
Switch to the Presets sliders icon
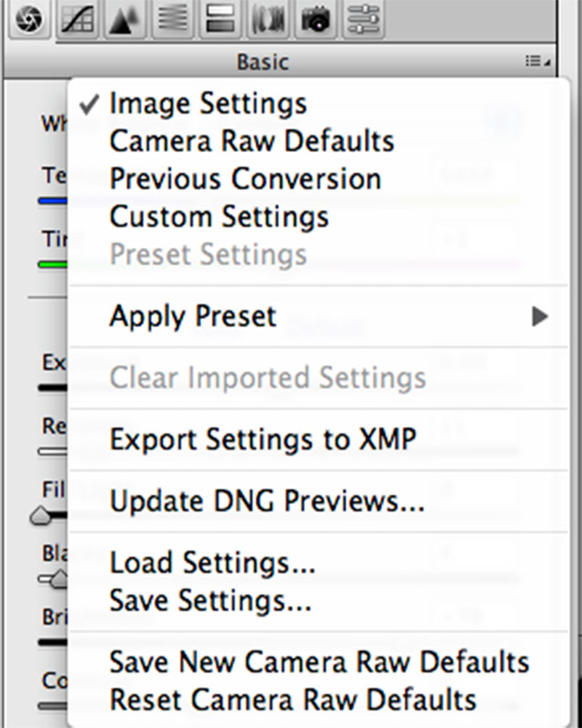pos(363,20)
